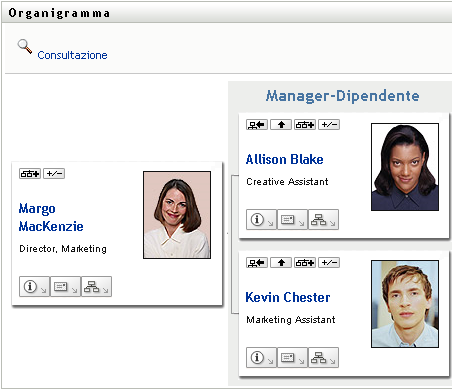
Task: Open Kevin Chester's identity info icon
Action: 261,358
